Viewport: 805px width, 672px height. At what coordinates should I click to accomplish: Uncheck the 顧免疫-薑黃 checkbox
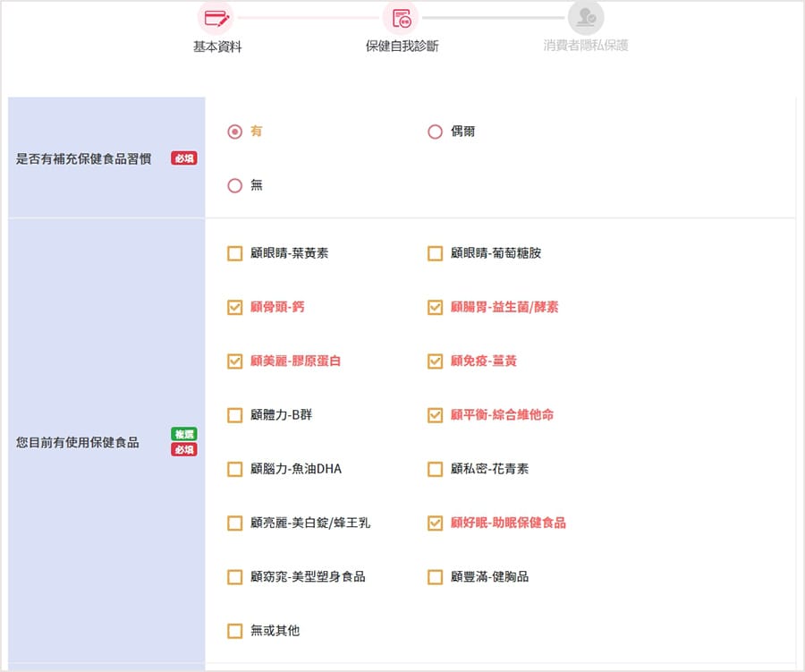(435, 362)
